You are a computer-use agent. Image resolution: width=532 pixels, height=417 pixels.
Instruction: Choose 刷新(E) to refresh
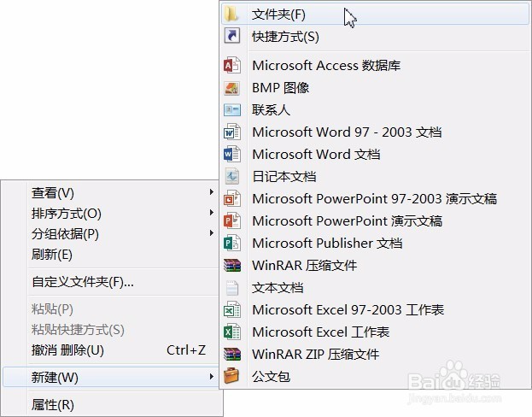[x=111, y=255]
